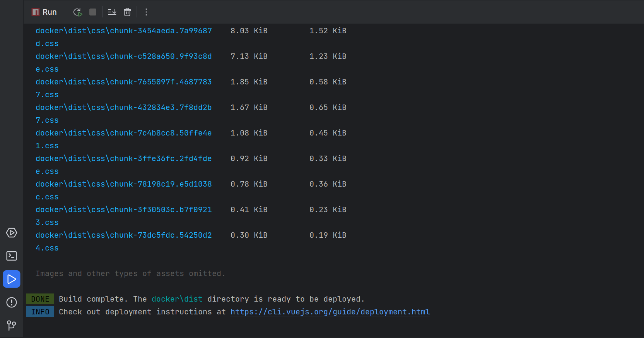644x338 pixels.
Task: Open the chunk-c528a650 css file link
Action: 124,57
